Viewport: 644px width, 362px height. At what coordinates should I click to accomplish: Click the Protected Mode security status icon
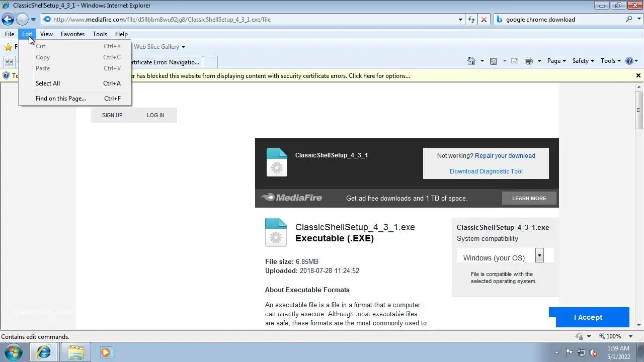[580, 336]
